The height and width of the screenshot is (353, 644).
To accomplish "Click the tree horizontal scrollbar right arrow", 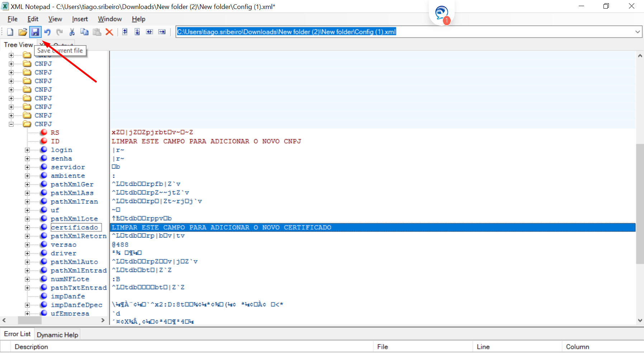I will (x=103, y=320).
